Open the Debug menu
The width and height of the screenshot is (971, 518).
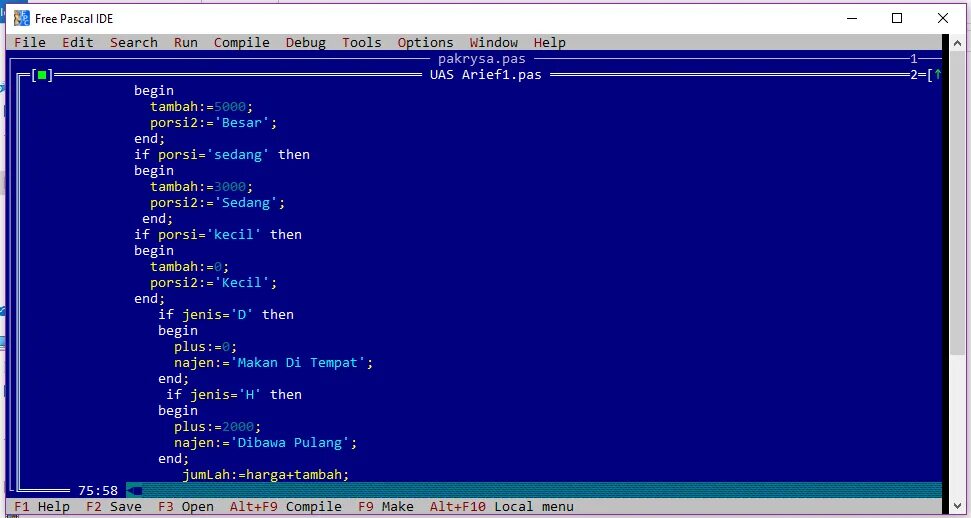pos(306,43)
